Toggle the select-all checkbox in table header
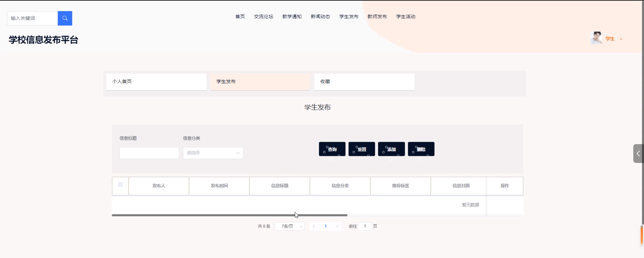Screen dimensions: 644x258 120,184
